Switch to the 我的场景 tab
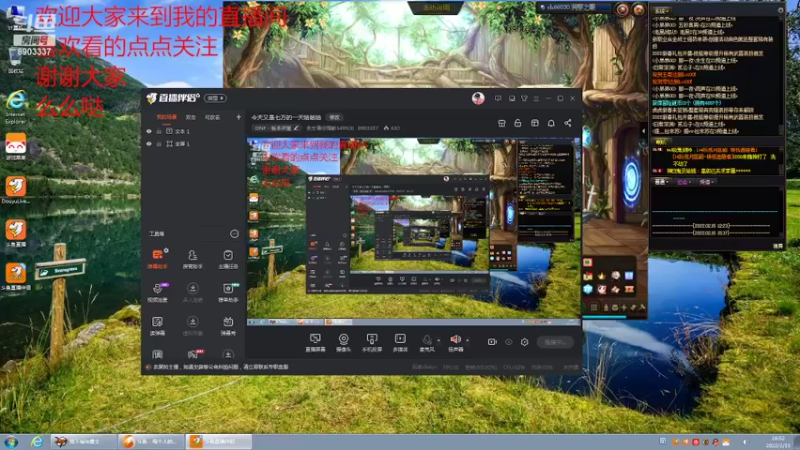 coord(166,117)
